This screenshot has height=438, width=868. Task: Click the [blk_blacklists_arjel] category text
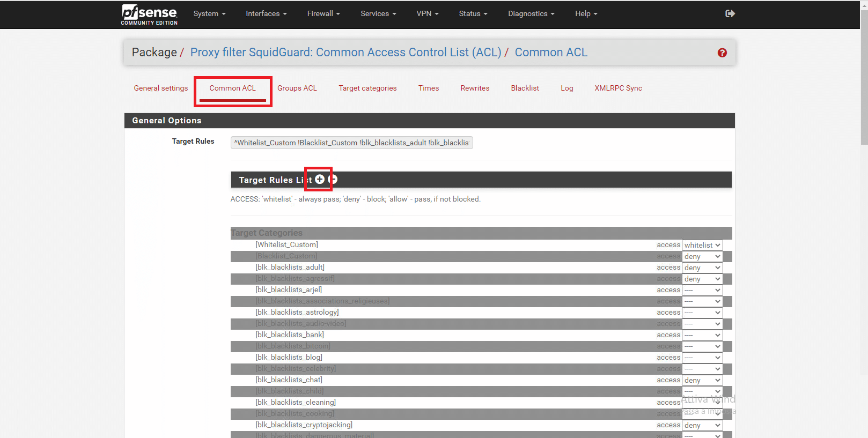[289, 289]
